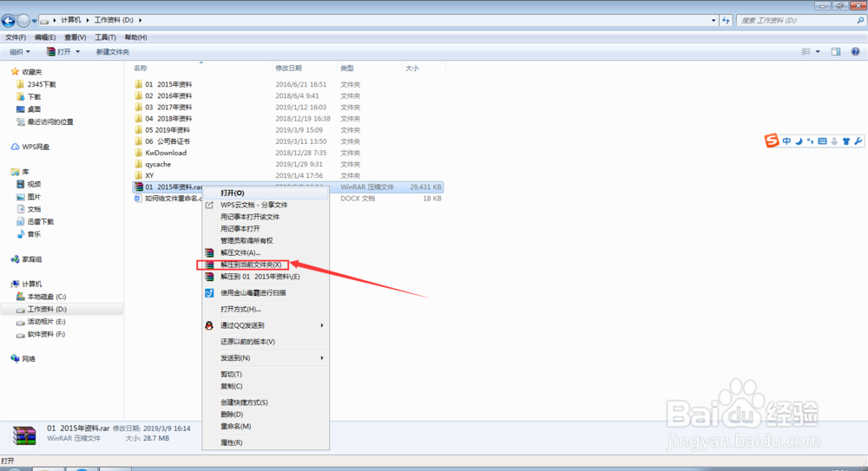The image size is (868, 471).
Task: Open the 组织 dropdown
Action: pos(19,51)
